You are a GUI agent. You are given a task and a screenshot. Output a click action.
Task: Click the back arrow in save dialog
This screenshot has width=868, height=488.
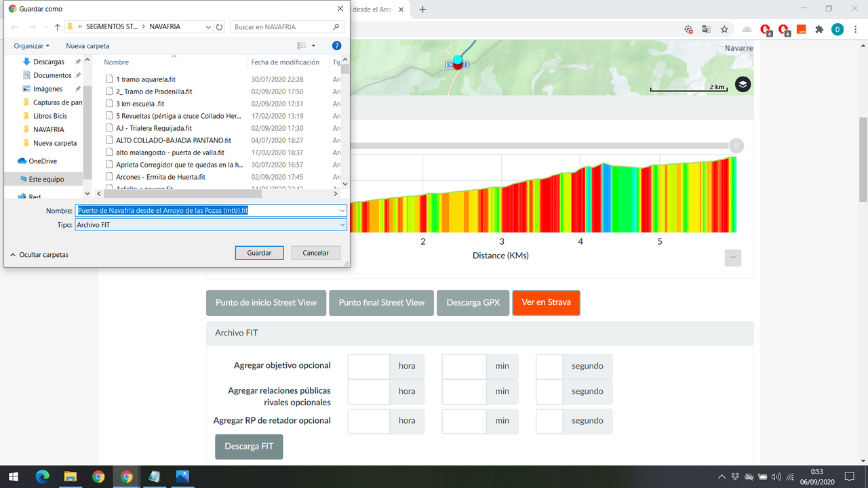(x=15, y=27)
